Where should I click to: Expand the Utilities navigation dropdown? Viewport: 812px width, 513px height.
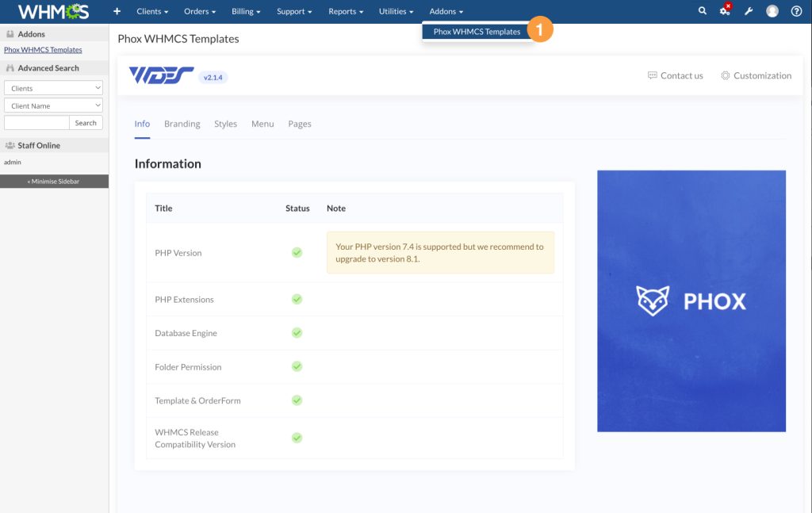tap(396, 11)
